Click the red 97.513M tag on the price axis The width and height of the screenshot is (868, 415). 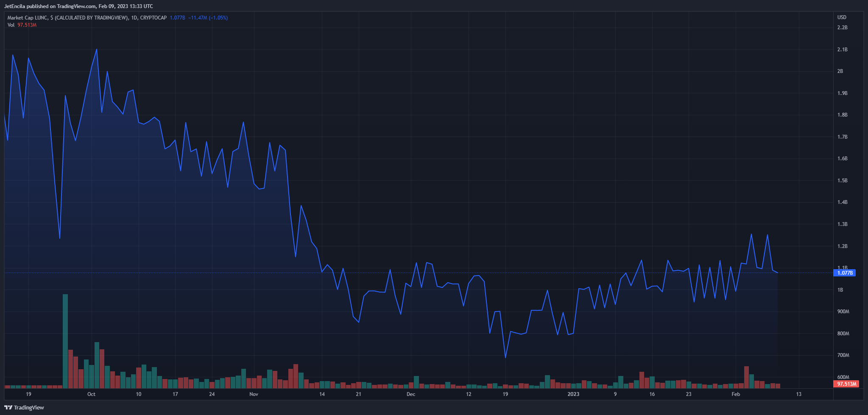tap(846, 384)
